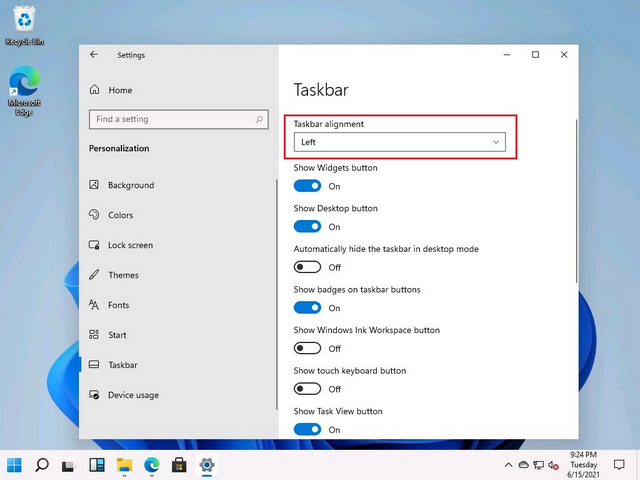Open the Recycle Bin desktop icon
The image size is (640, 480).
point(24,20)
